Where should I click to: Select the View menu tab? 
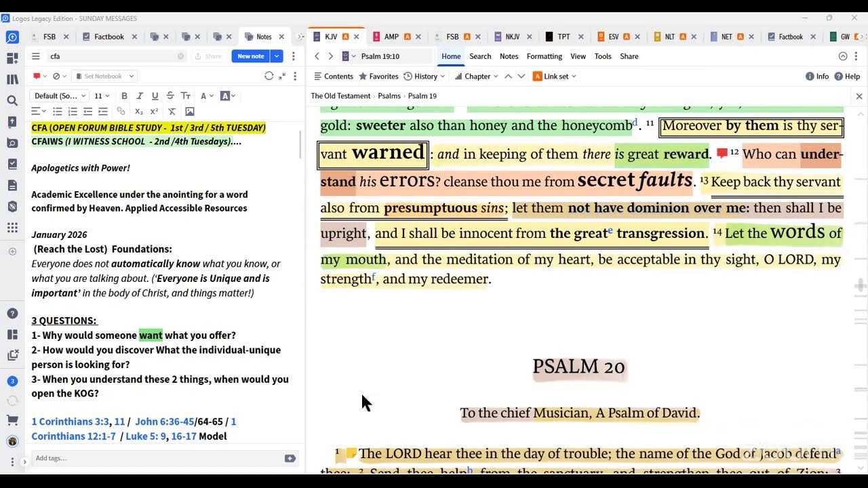(578, 56)
